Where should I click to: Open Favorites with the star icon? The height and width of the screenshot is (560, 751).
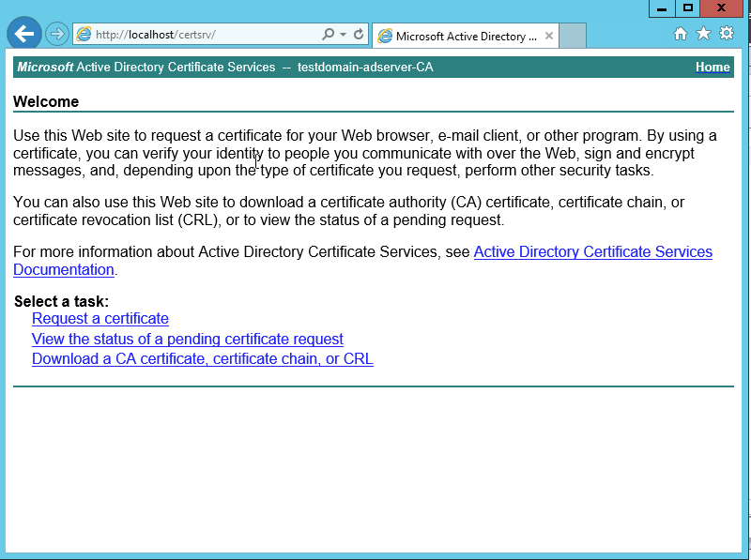tap(703, 34)
